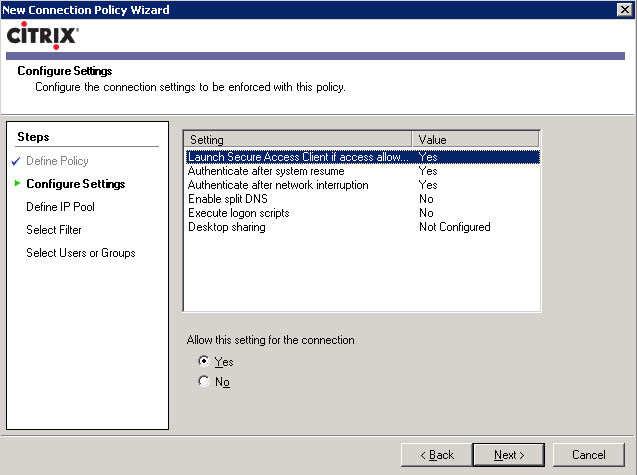637x475 pixels.
Task: Open the Select Users or Groups step
Action: [81, 253]
